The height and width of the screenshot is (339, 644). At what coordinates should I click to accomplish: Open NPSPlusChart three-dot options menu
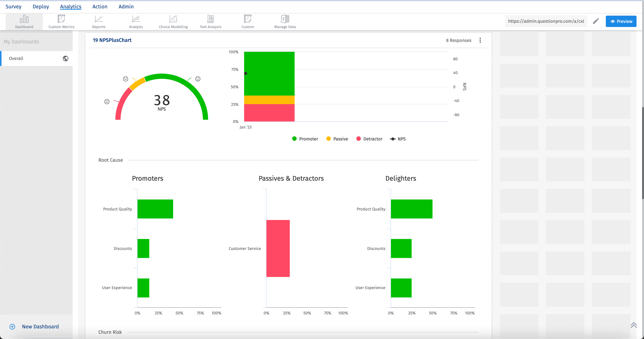[x=480, y=40]
